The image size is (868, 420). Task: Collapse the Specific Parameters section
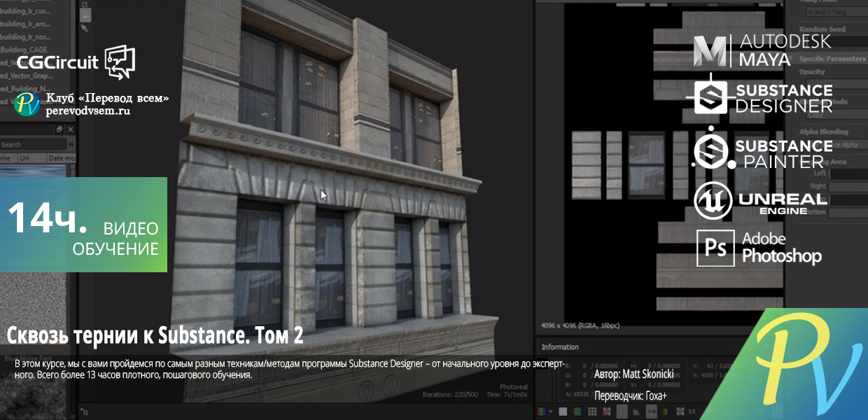pos(832,59)
